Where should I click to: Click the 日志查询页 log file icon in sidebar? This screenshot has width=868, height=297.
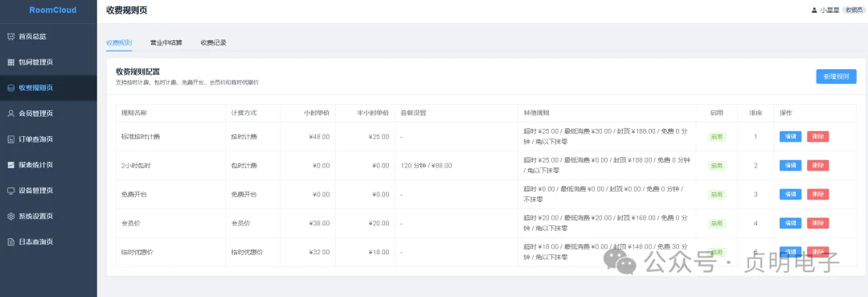point(10,241)
